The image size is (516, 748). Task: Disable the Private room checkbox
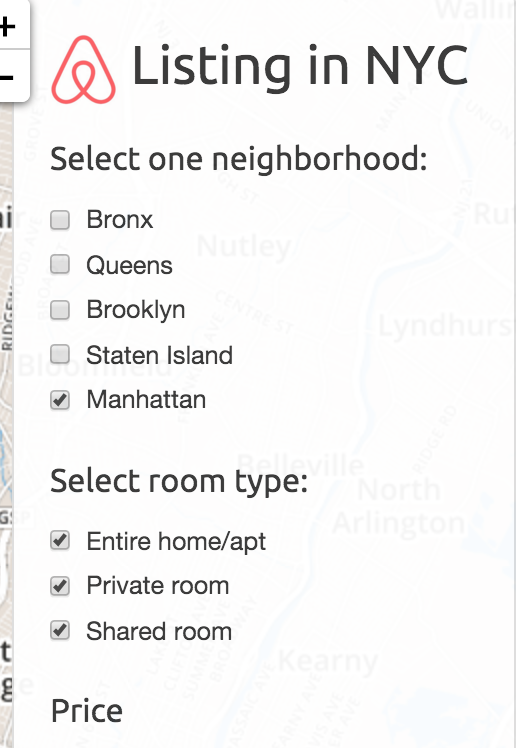(60, 586)
